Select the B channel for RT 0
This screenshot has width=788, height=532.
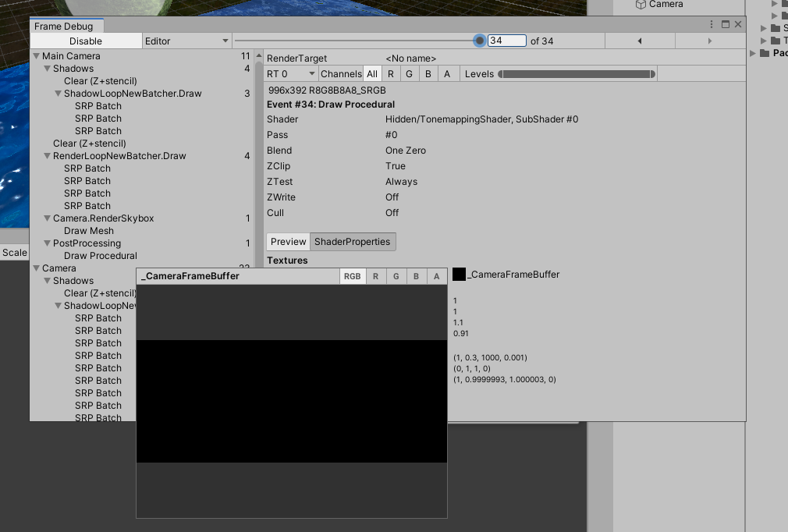pyautogui.click(x=428, y=73)
